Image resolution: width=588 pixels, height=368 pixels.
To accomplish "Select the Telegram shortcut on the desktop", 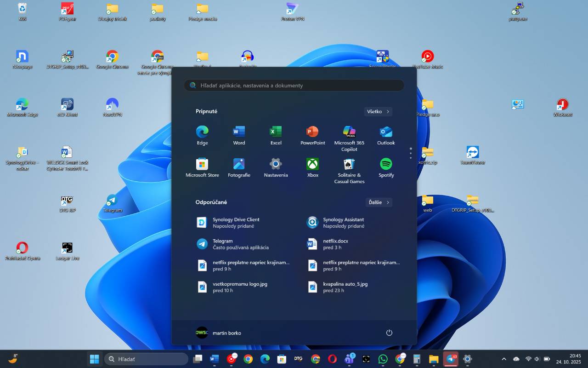I will coord(112,203).
